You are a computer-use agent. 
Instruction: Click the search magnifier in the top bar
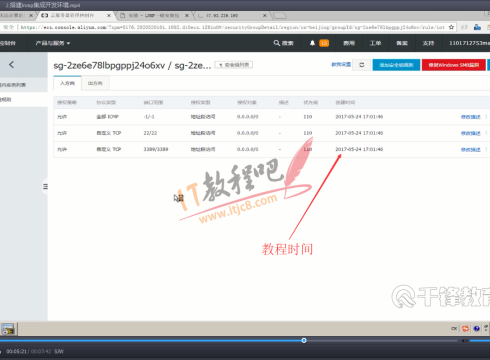click(277, 43)
